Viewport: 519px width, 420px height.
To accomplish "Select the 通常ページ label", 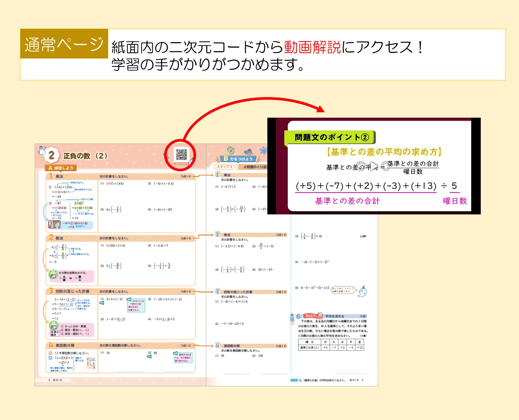I will 64,44.
